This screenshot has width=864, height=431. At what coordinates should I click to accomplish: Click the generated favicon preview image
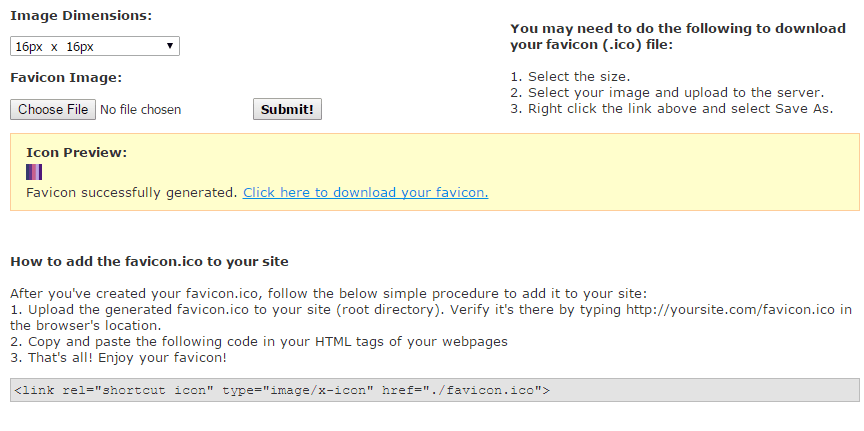(x=34, y=173)
